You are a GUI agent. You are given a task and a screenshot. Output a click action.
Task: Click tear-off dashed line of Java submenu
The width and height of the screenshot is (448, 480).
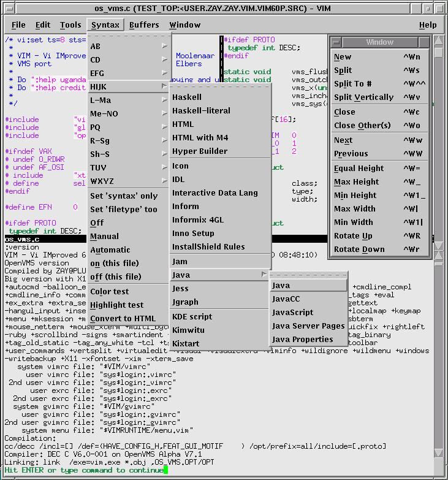tap(308, 275)
